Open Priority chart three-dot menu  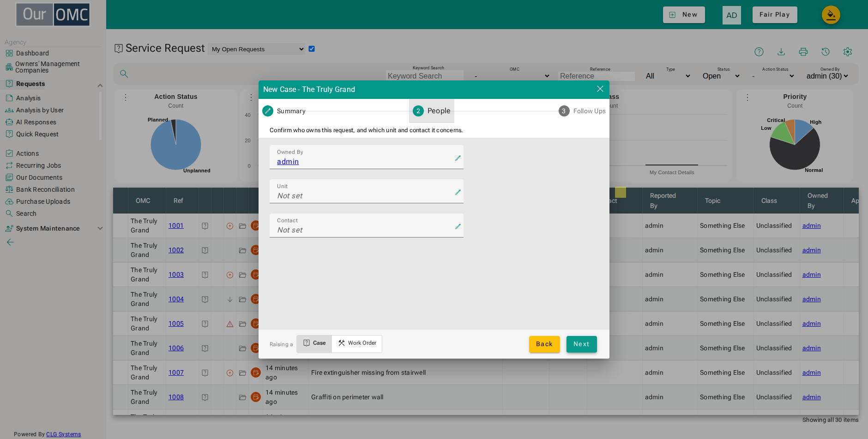[x=747, y=98]
